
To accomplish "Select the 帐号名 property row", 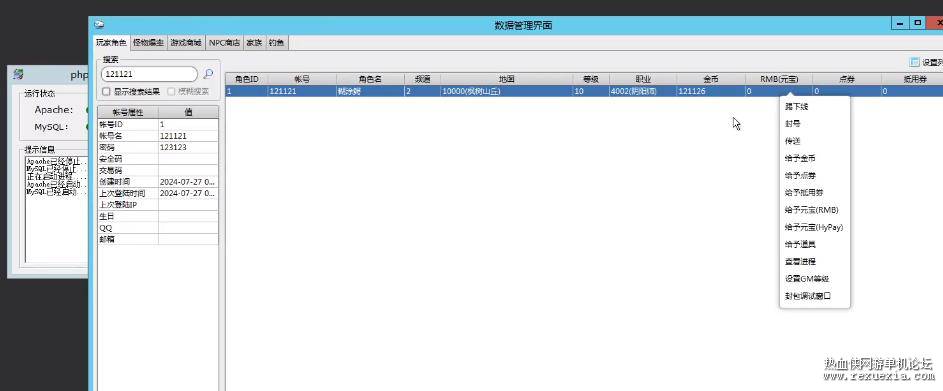I will [x=158, y=136].
